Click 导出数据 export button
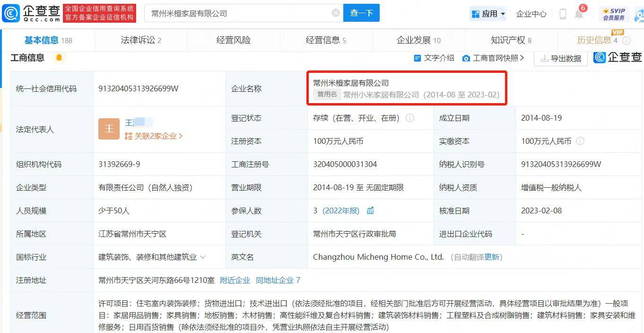 (561, 58)
